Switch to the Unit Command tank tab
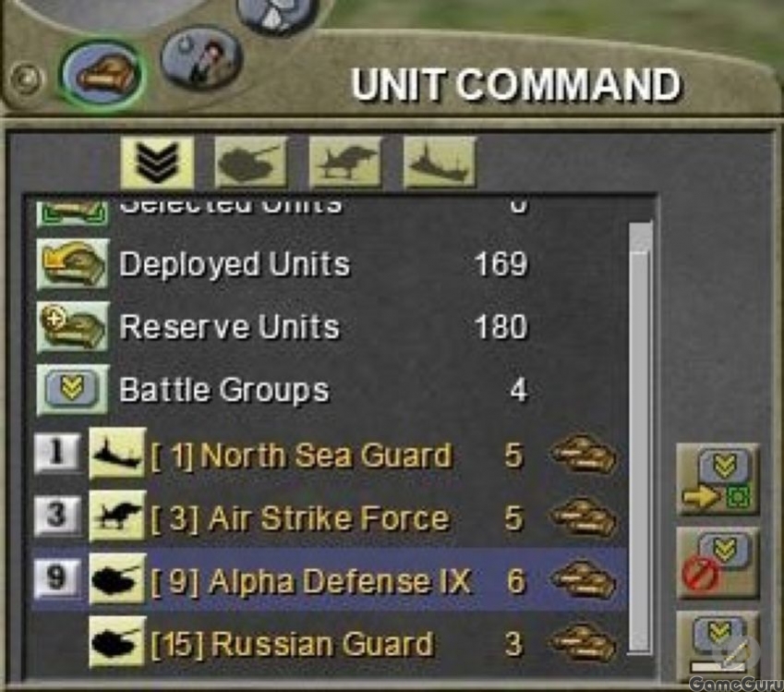The height and width of the screenshot is (692, 784). [x=103, y=75]
